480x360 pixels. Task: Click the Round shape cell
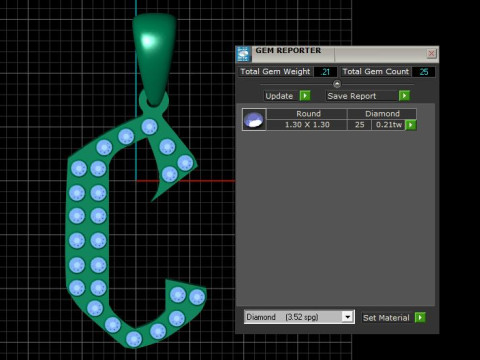tap(307, 114)
